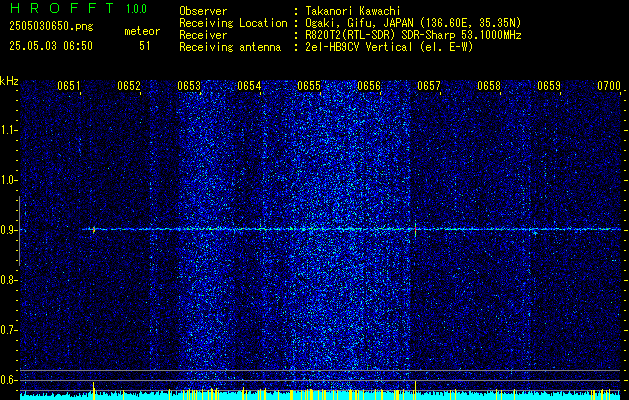Click the meteor count 51
629x400 pixels.
(x=145, y=46)
